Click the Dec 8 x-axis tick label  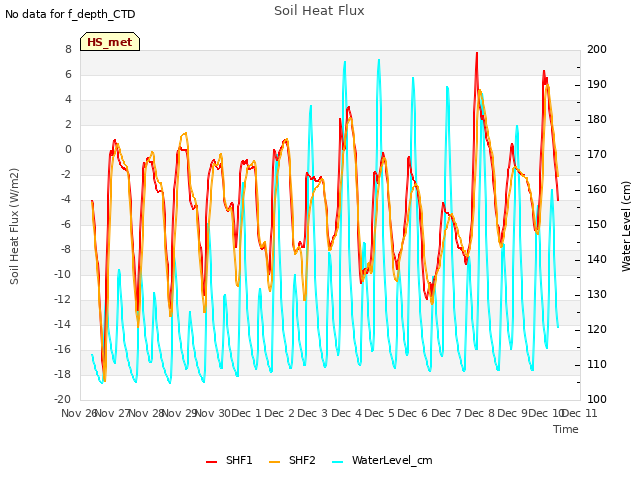pos(479,413)
